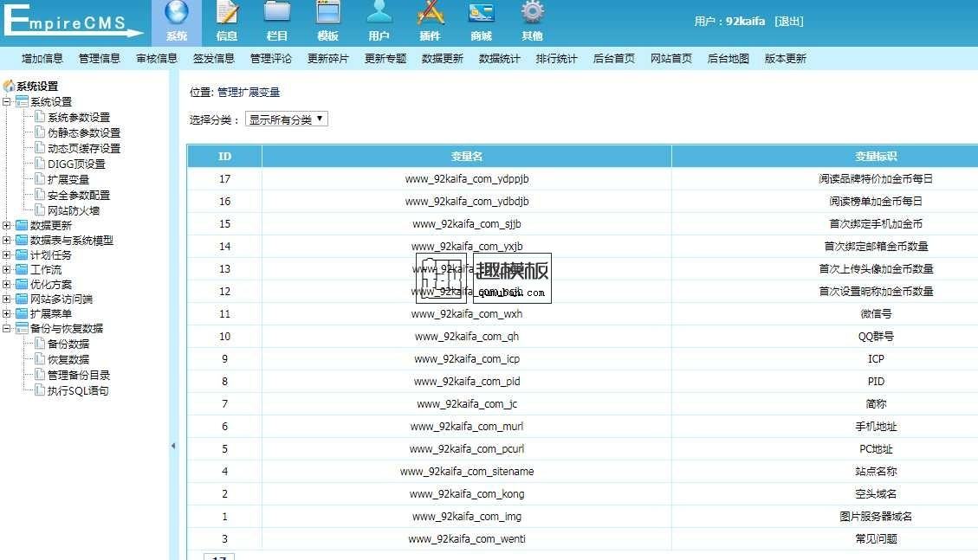Click the page icon beside DIGG顶设置
This screenshot has height=560, width=978.
click(40, 164)
